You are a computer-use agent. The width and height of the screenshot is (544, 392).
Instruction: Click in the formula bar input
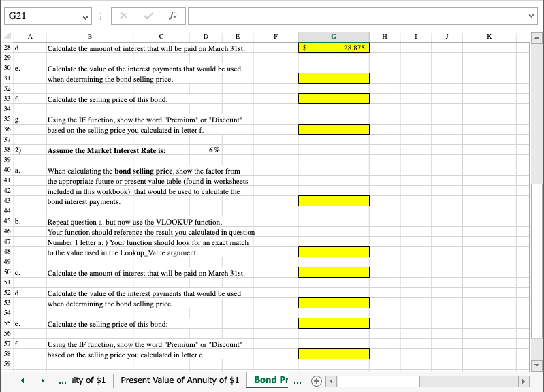click(357, 16)
